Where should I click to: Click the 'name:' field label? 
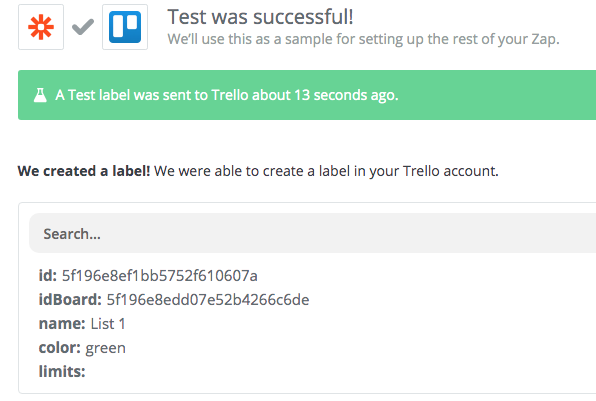point(62,324)
